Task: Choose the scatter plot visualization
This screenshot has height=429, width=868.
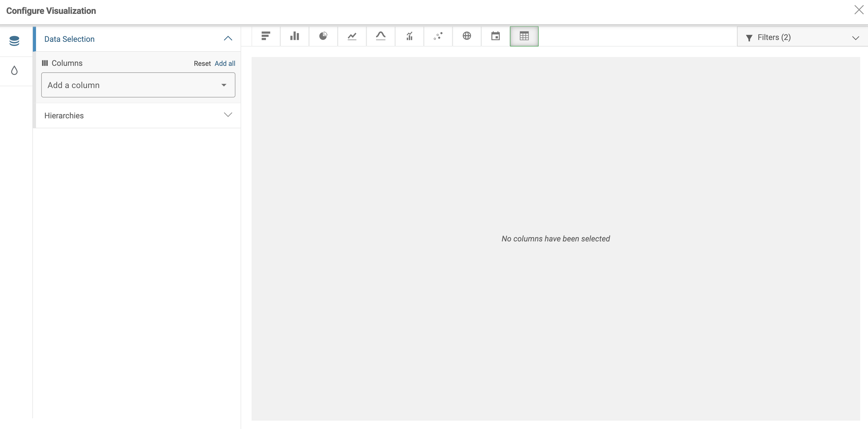Action: pos(438,36)
